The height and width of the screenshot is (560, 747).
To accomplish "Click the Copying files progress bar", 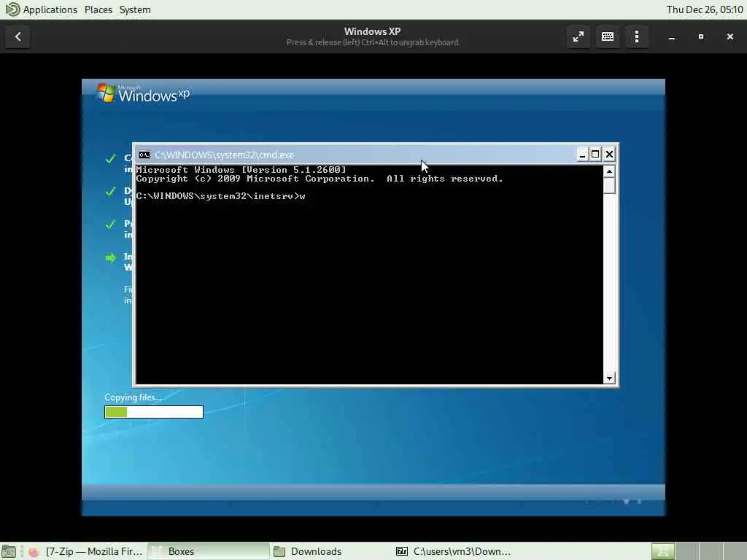I will (154, 412).
